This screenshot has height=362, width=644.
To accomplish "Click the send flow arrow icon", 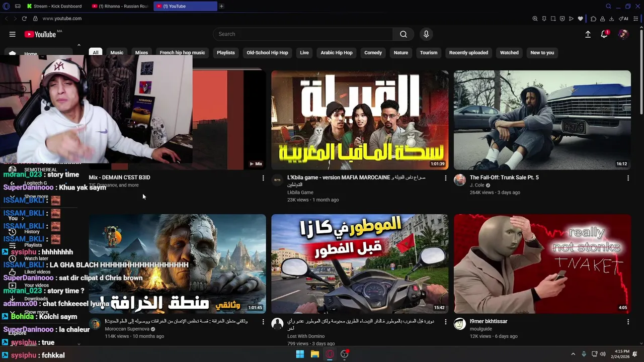I will tap(571, 19).
